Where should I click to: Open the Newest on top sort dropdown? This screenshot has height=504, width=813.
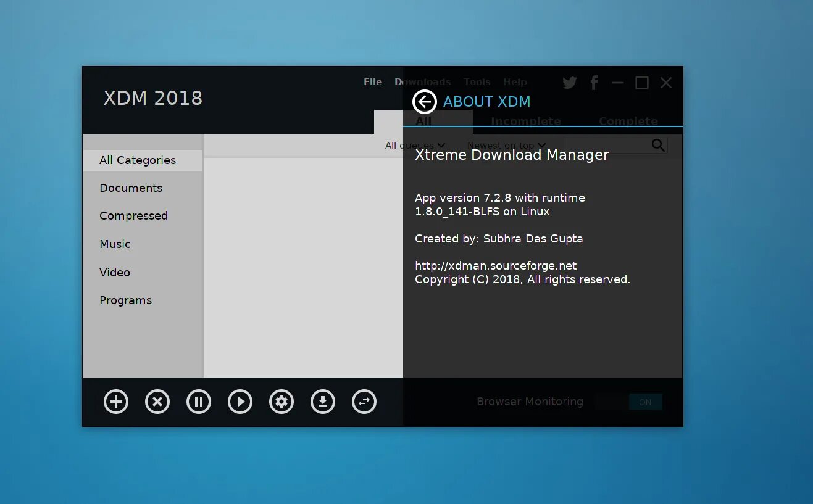[506, 146]
